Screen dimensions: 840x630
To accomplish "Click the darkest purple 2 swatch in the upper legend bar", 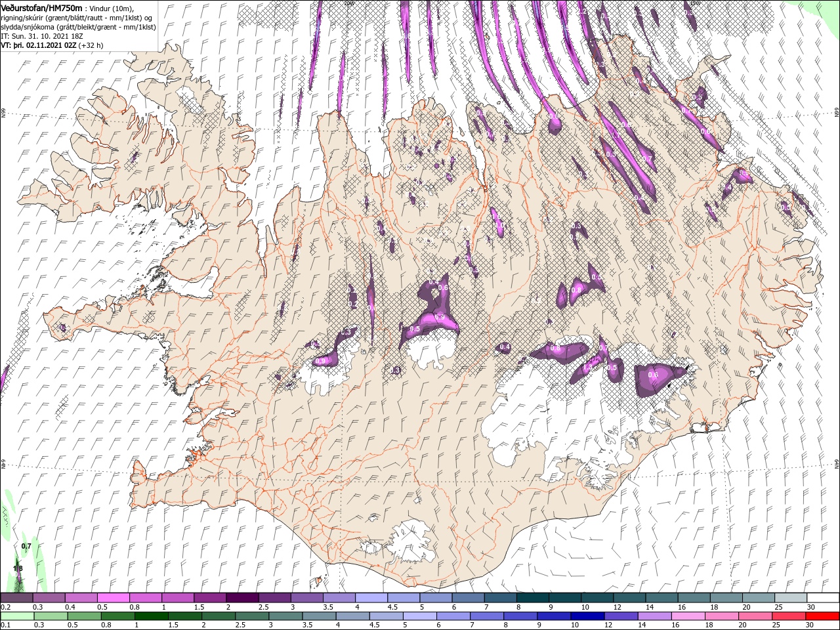I will click(242, 598).
